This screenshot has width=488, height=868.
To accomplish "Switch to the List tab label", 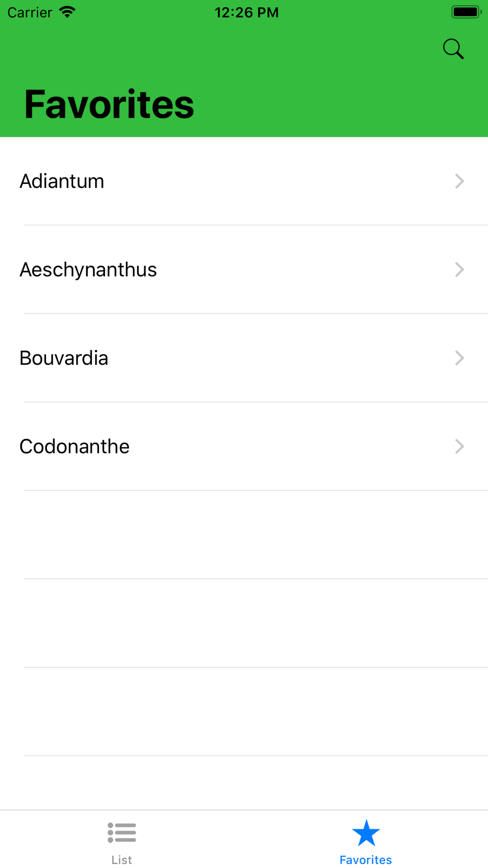I will pos(122,860).
